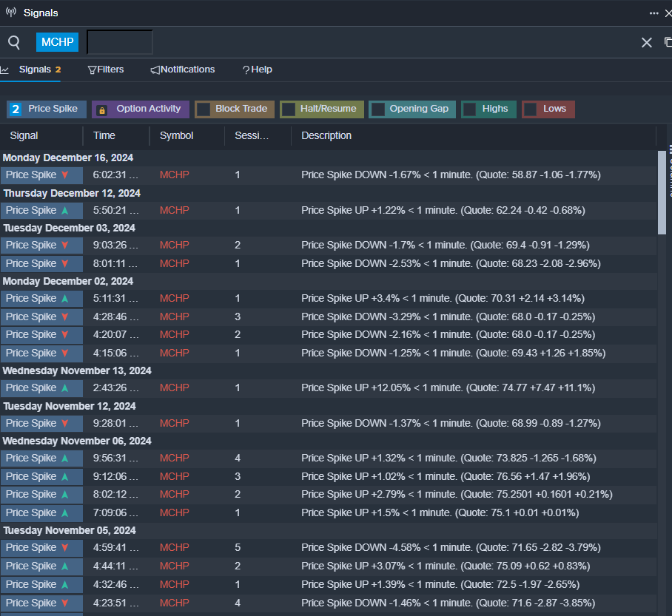The height and width of the screenshot is (616, 672).
Task: Toggle the Price Spike signal filter
Action: [x=47, y=109]
